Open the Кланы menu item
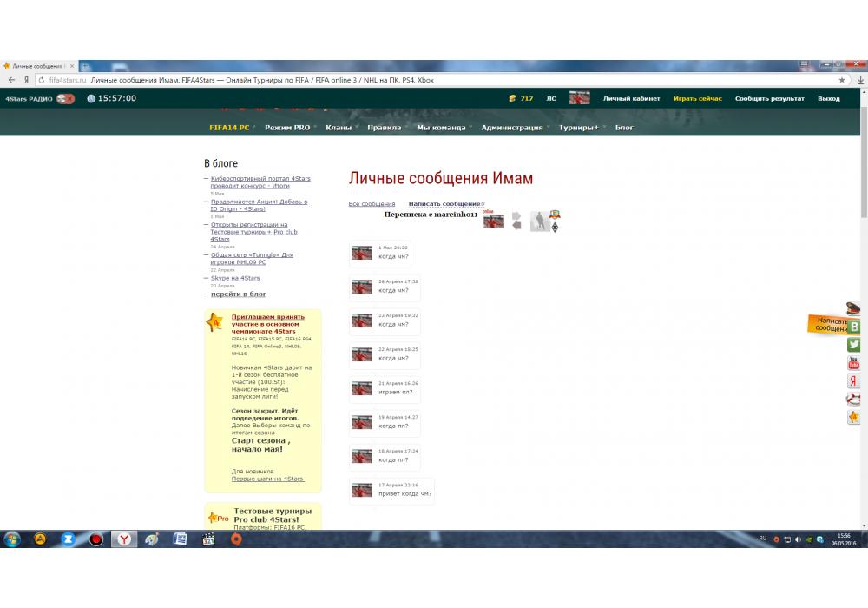Screen dimensions: 868x608 click(x=339, y=128)
